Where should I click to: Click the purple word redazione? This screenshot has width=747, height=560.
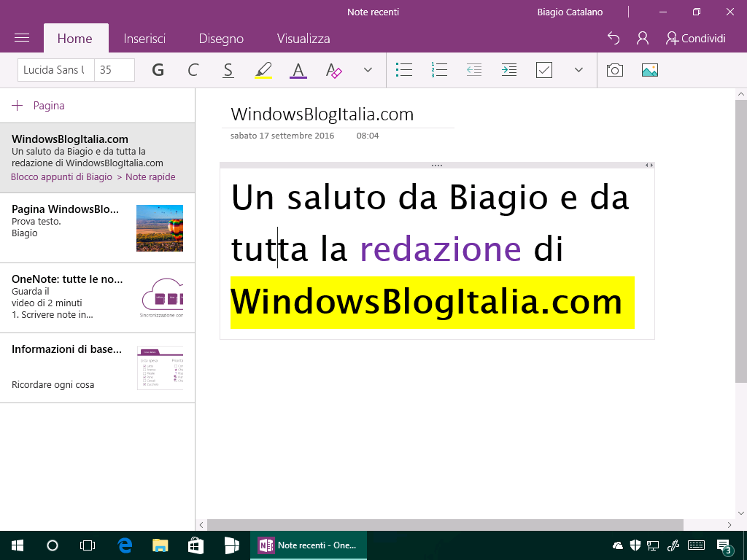pyautogui.click(x=441, y=249)
